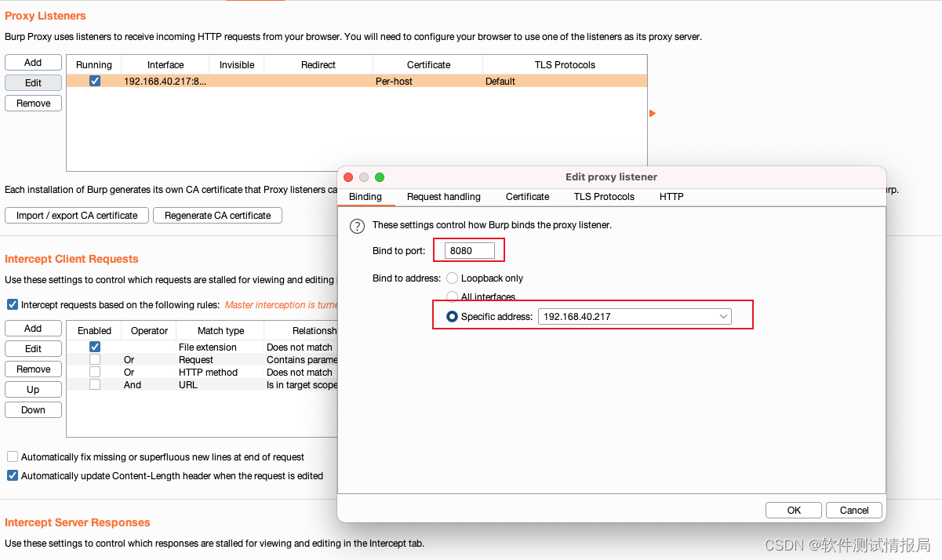Click Edit under Proxy Listeners
The image size is (942, 560).
tap(33, 83)
